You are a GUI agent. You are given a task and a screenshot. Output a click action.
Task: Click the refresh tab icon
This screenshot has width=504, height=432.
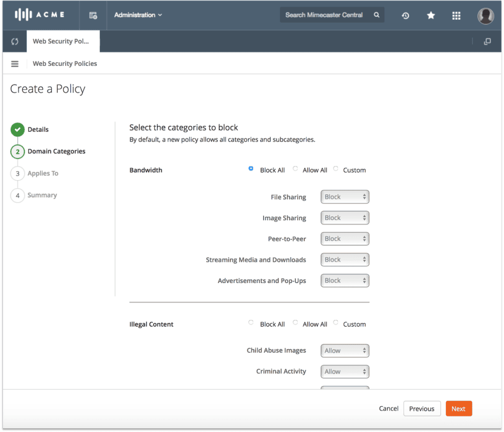[15, 41]
